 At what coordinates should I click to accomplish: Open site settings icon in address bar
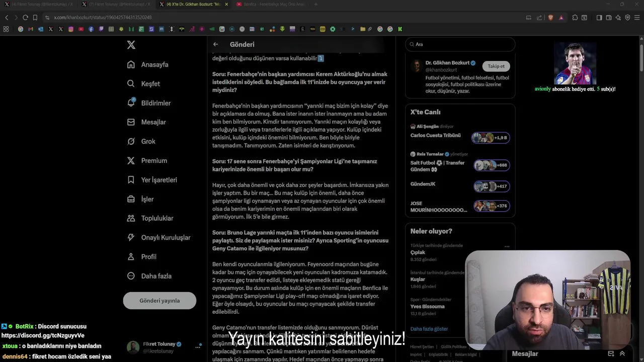point(47,18)
